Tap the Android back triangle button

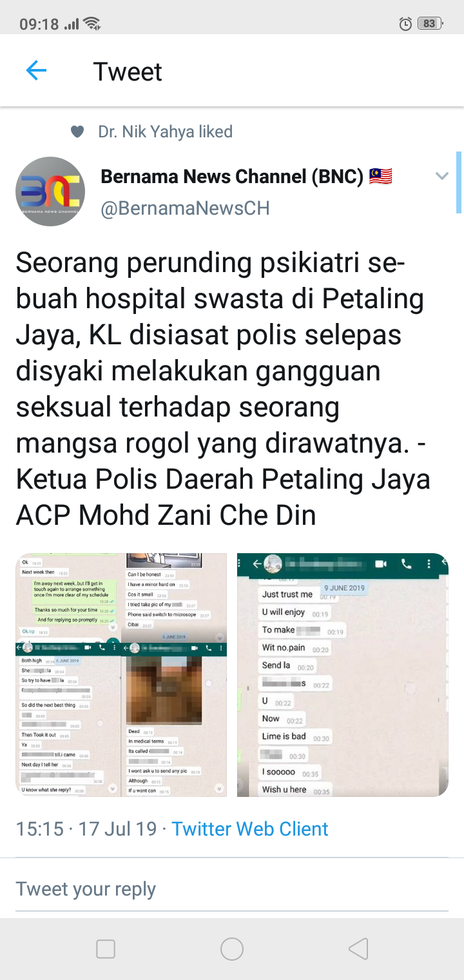pyautogui.click(x=358, y=949)
